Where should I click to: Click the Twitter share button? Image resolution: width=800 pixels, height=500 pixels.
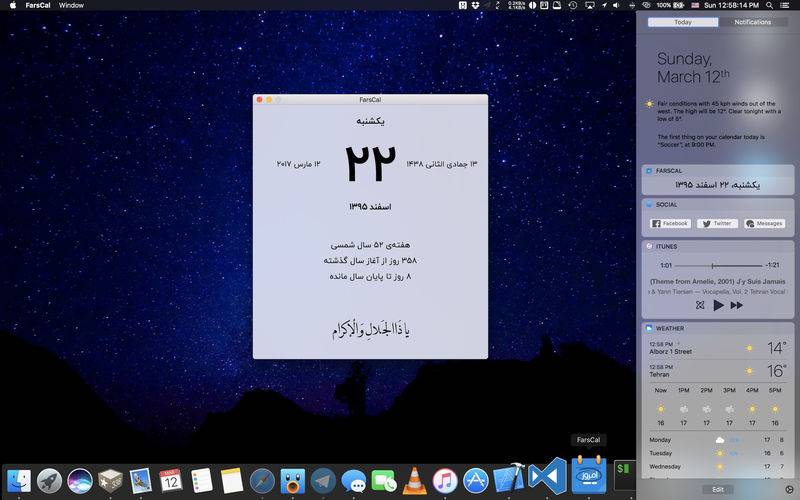click(717, 224)
